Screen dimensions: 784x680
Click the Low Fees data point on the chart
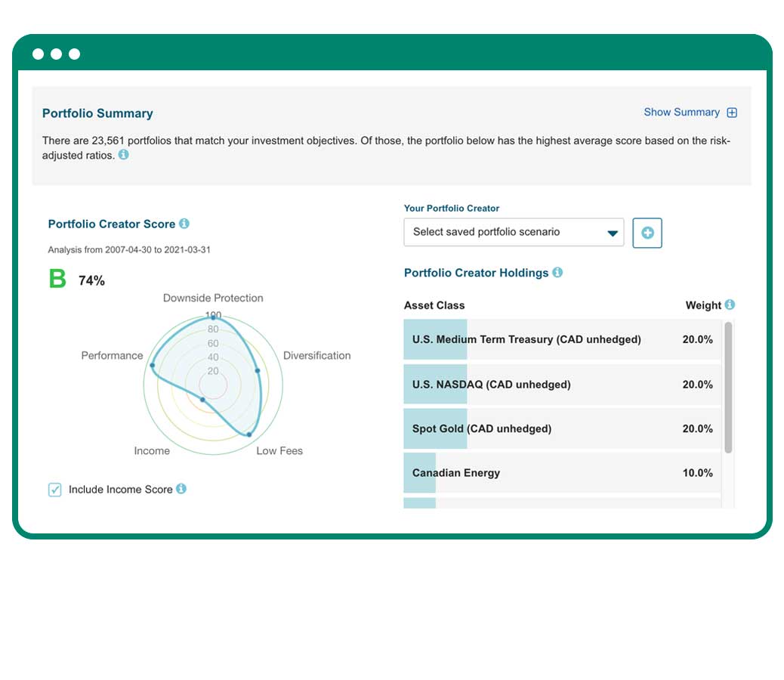[x=249, y=434]
